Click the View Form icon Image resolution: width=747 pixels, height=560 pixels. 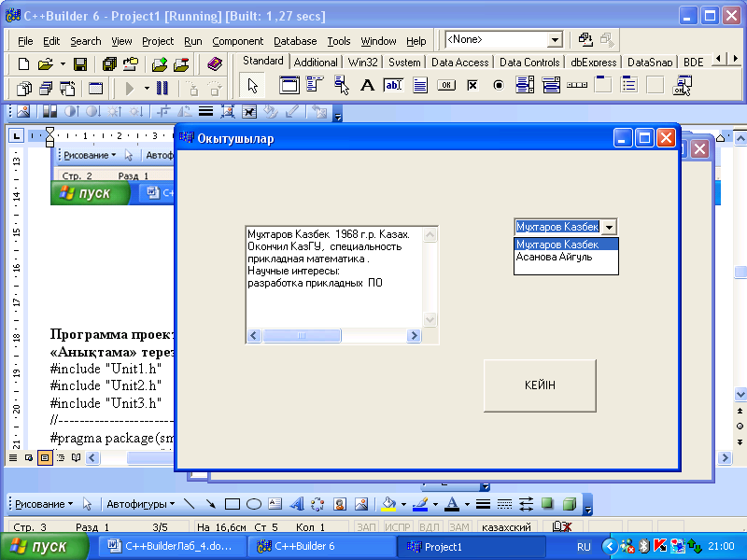pos(46,89)
